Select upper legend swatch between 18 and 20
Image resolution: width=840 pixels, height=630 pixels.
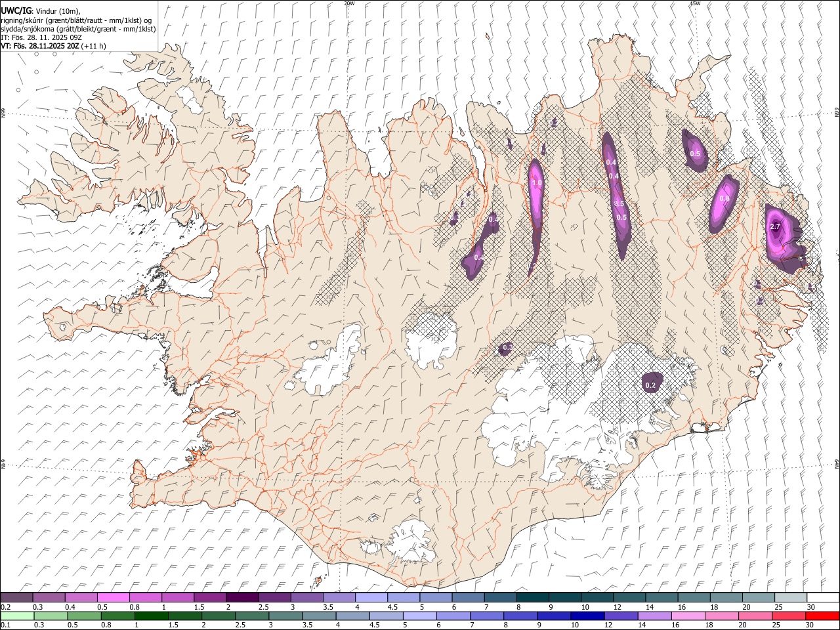[726, 598]
